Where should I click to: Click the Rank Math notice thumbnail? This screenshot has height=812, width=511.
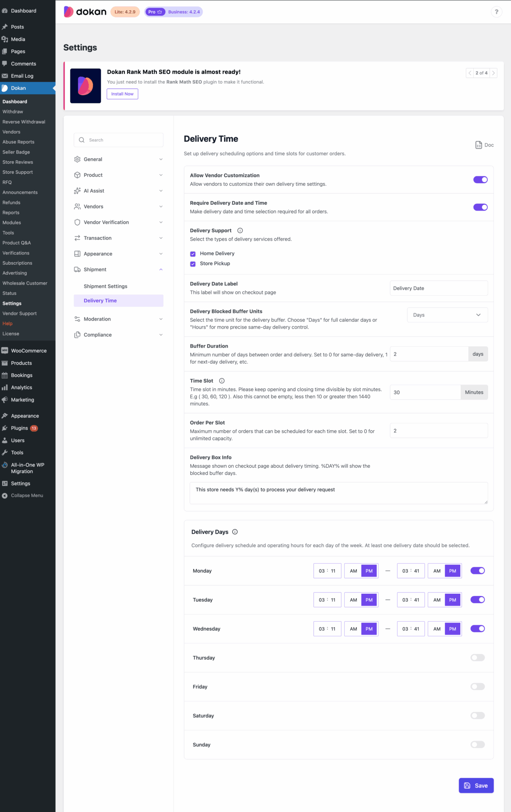(85, 86)
